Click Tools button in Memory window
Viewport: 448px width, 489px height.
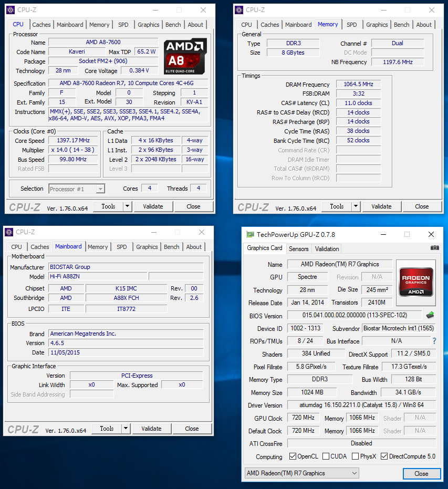pos(337,206)
